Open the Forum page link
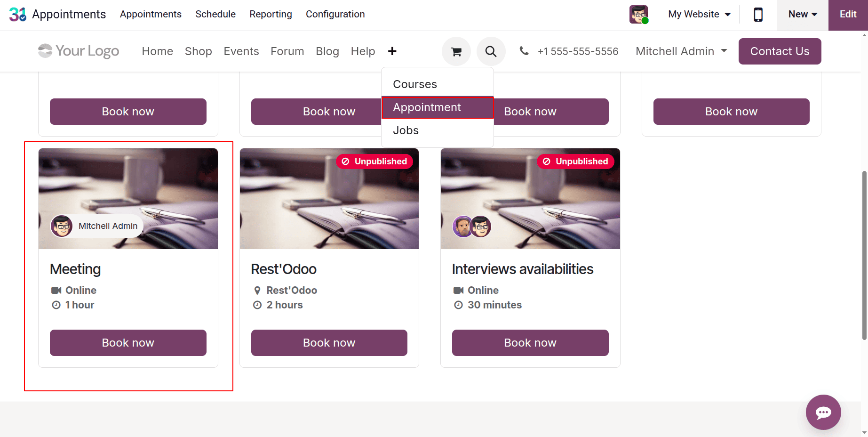Screen dimensions: 868x437 click(x=287, y=51)
